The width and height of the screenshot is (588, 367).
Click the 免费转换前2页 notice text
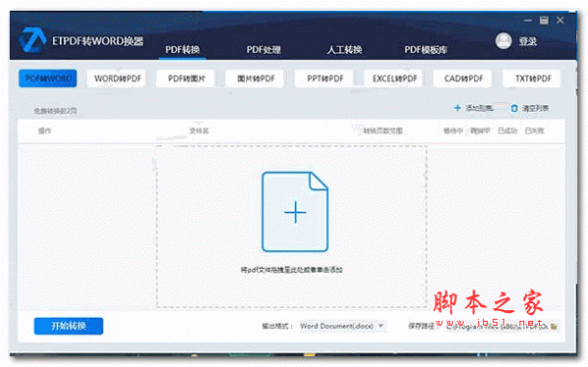pyautogui.click(x=55, y=111)
